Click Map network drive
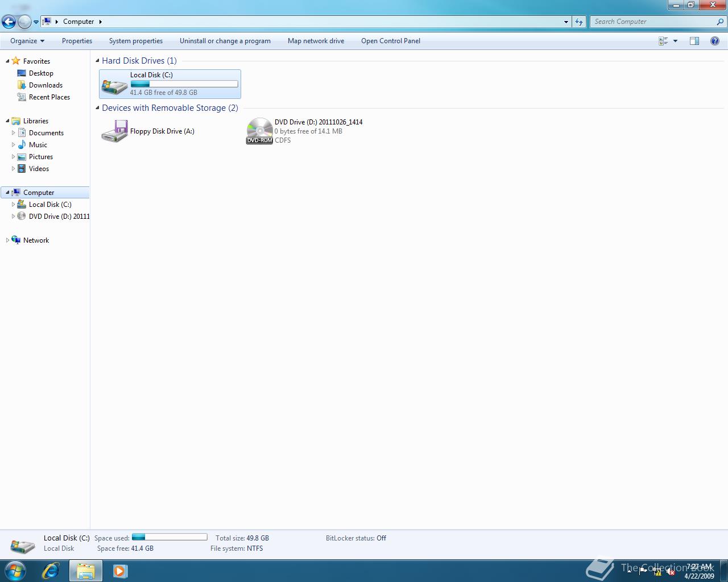Image resolution: width=728 pixels, height=582 pixels. pos(316,41)
